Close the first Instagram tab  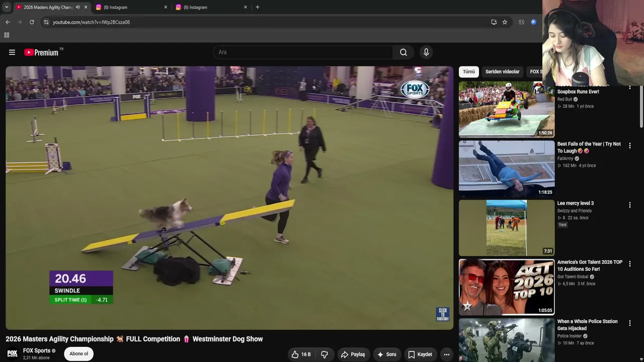(166, 7)
